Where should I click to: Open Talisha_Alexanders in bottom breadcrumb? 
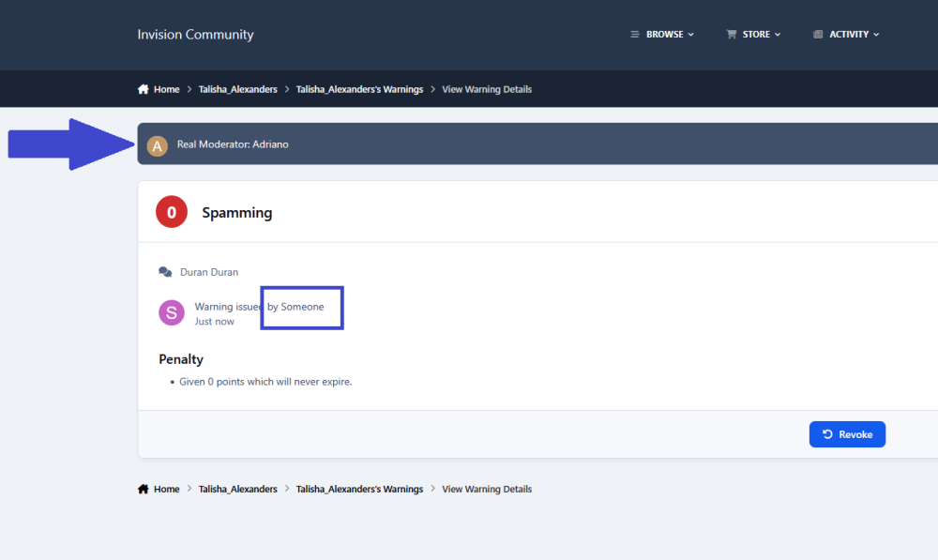237,489
